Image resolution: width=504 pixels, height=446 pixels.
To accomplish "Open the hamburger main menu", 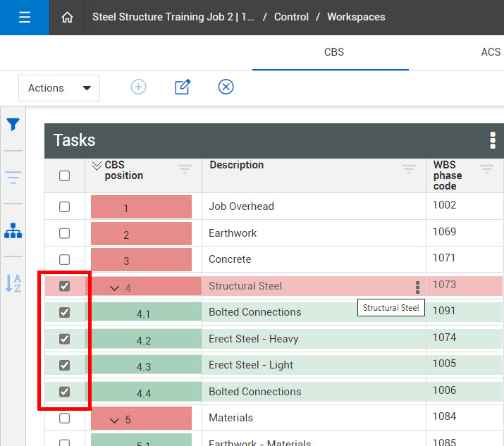I will click(25, 18).
